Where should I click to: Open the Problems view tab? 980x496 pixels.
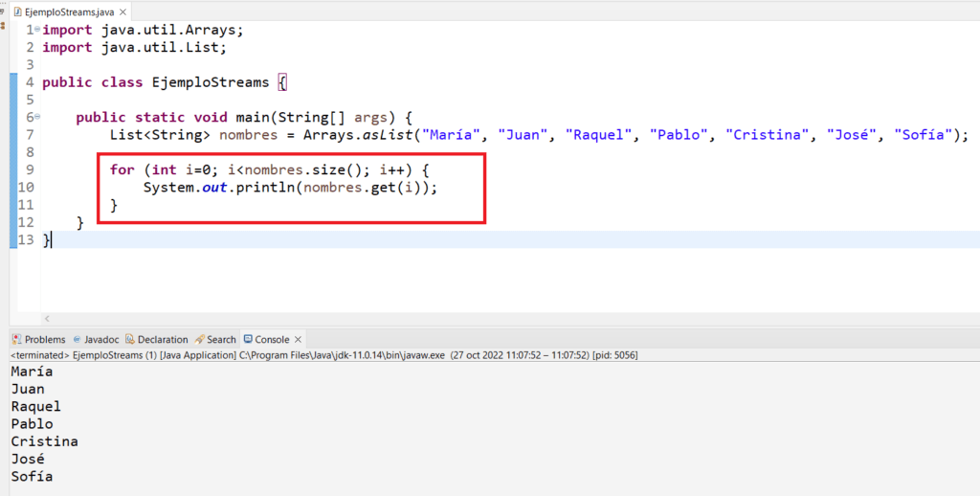pos(38,339)
